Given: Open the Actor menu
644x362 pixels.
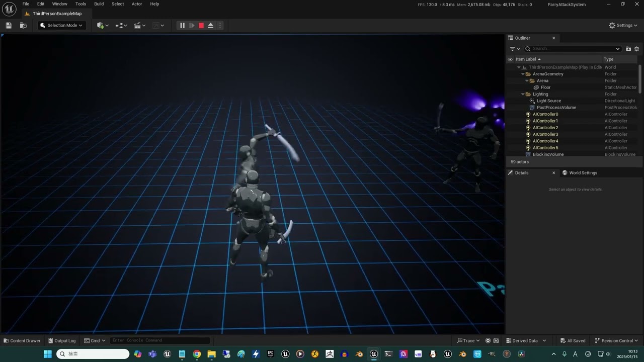Looking at the screenshot, I should pos(137,4).
